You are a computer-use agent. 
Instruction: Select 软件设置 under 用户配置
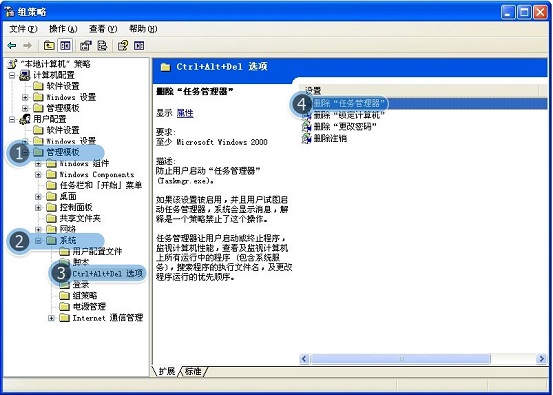click(63, 130)
